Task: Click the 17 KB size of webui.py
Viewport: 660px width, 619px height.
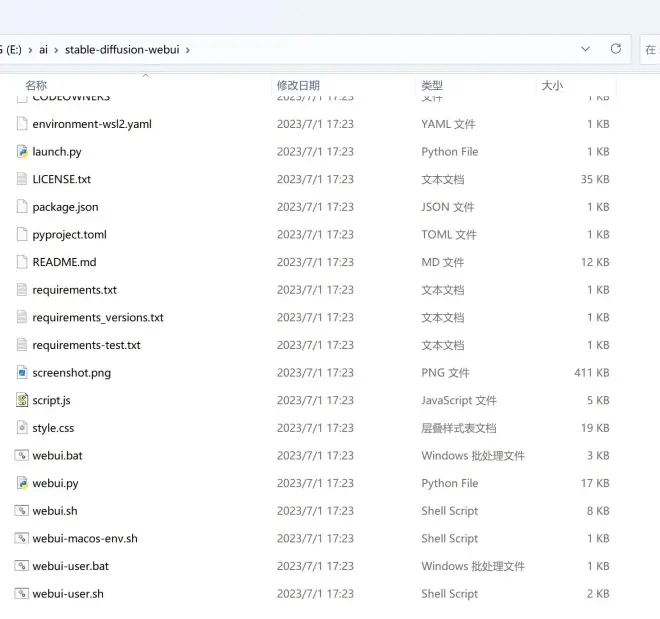Action: click(x=595, y=483)
